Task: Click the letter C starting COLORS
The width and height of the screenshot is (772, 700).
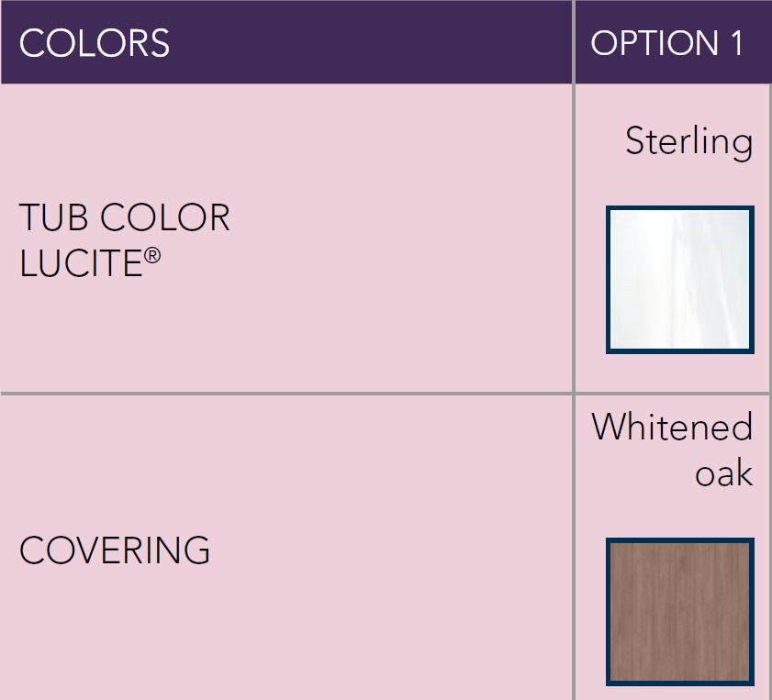Action: 31,43
